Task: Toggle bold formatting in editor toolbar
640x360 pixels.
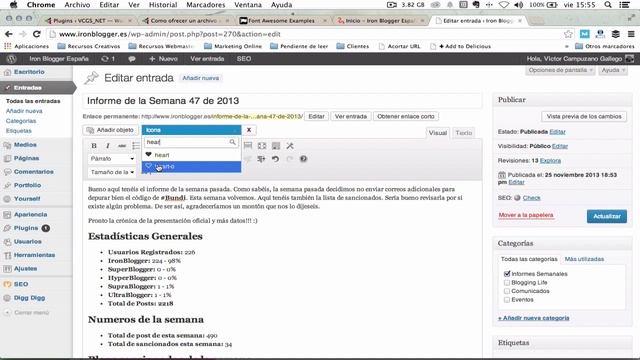Action: [x=94, y=146]
